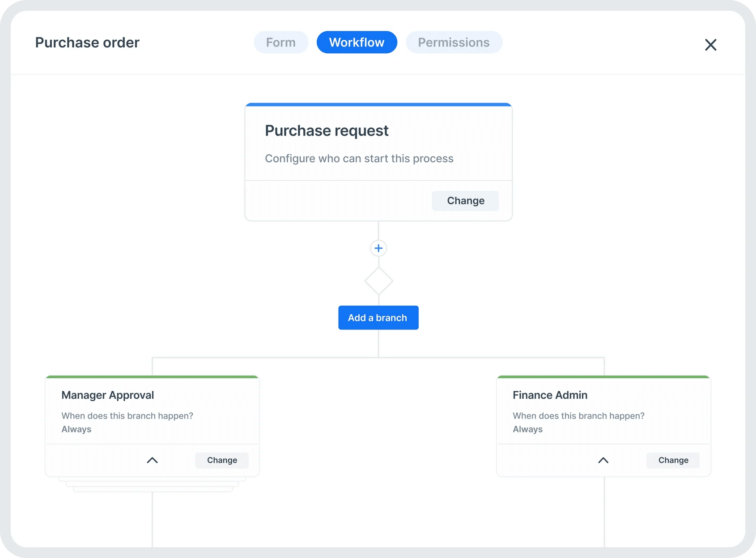Select the Workflow tab
The width and height of the screenshot is (756, 558).
pyautogui.click(x=357, y=42)
